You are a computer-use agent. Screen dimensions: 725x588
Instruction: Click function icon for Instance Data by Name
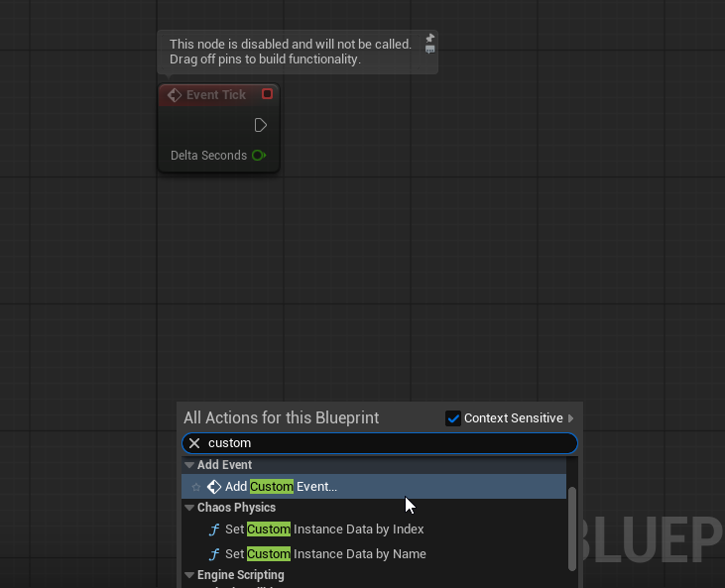tap(214, 554)
